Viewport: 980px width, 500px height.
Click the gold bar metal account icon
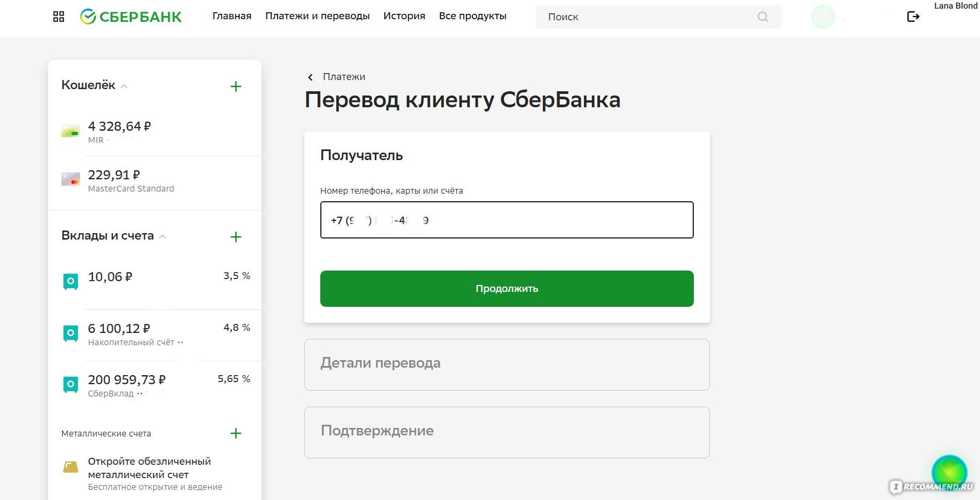70,467
